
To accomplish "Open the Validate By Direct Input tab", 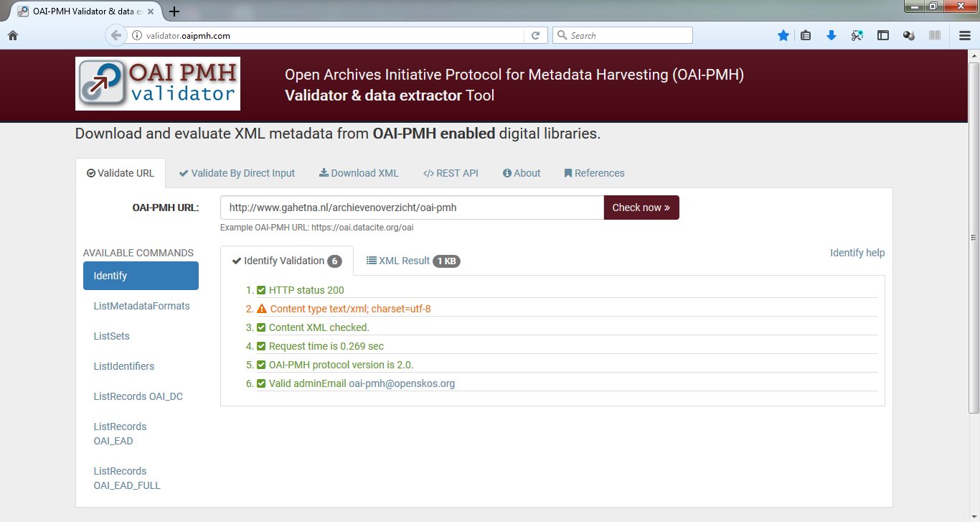I will [237, 173].
